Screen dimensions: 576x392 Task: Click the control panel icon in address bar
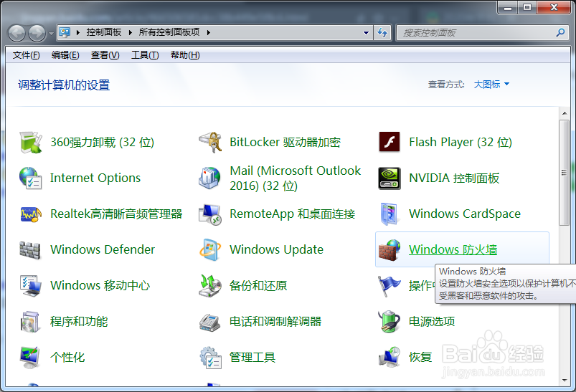(x=65, y=32)
